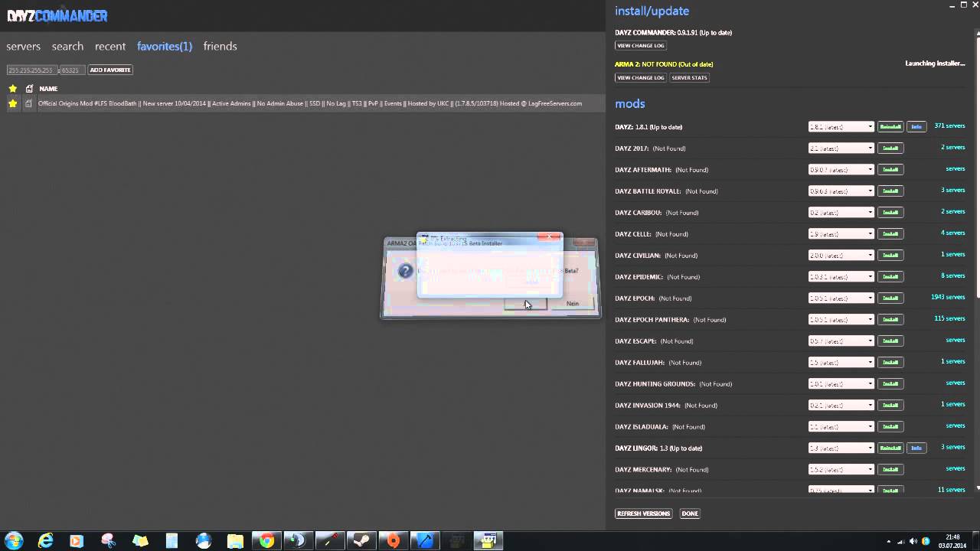
Task: Click 8 servers link for EPIDEMIC
Action: pos(952,276)
